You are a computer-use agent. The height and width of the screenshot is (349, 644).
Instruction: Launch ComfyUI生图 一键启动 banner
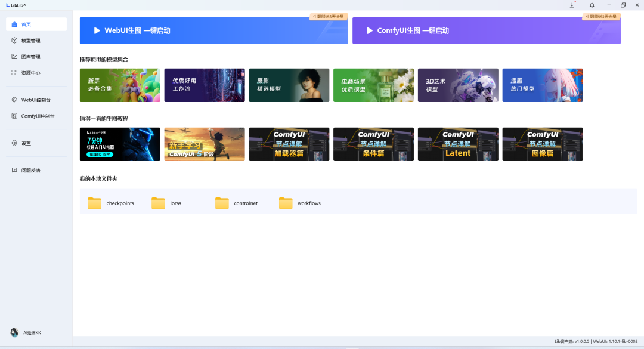pyautogui.click(x=487, y=30)
